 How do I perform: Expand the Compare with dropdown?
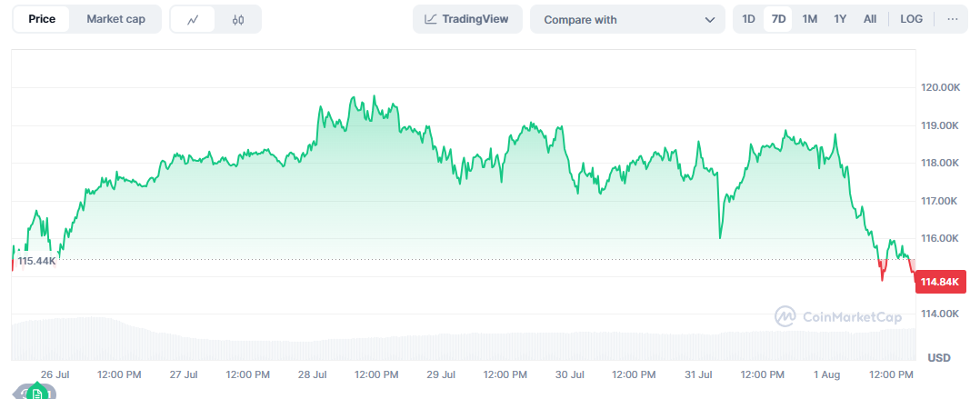click(x=627, y=19)
